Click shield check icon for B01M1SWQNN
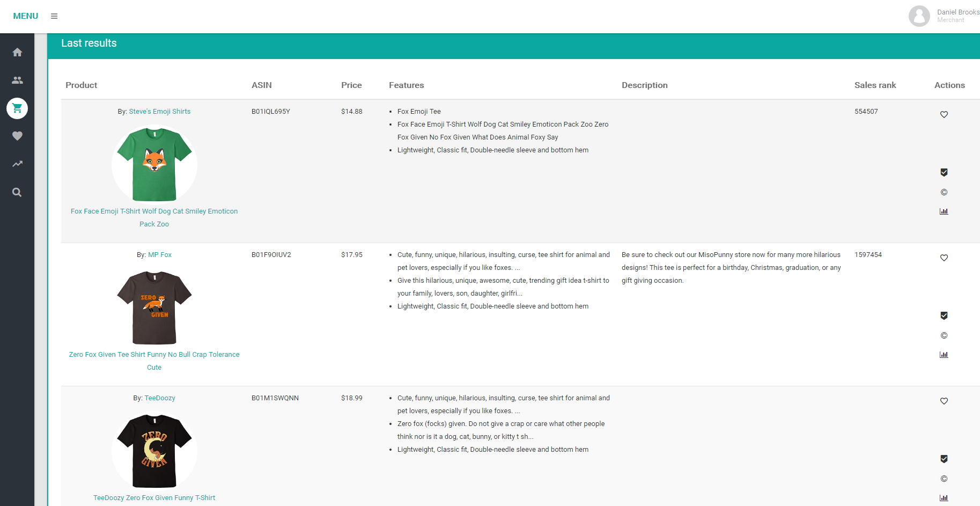Viewport: 980px width, 506px height. 944,459
